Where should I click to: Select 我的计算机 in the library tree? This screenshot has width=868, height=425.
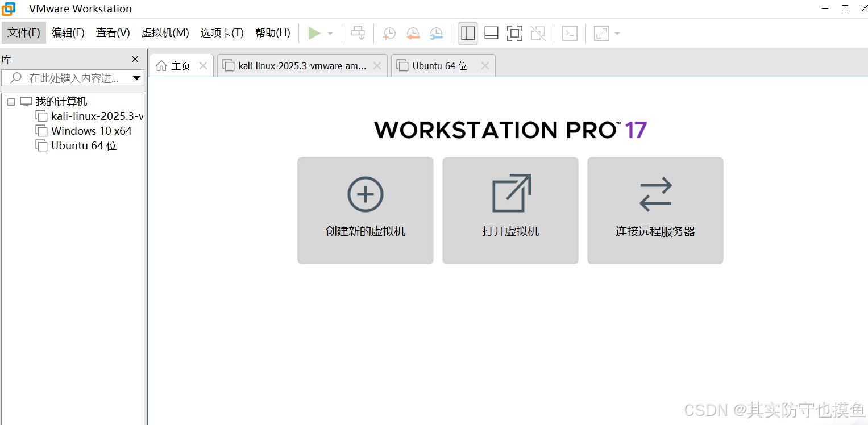(x=61, y=102)
